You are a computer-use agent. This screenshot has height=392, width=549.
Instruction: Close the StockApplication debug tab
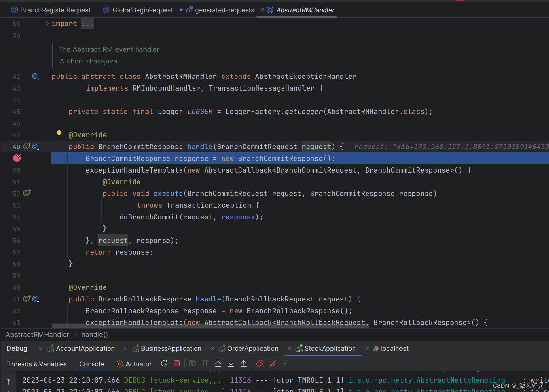click(x=290, y=349)
